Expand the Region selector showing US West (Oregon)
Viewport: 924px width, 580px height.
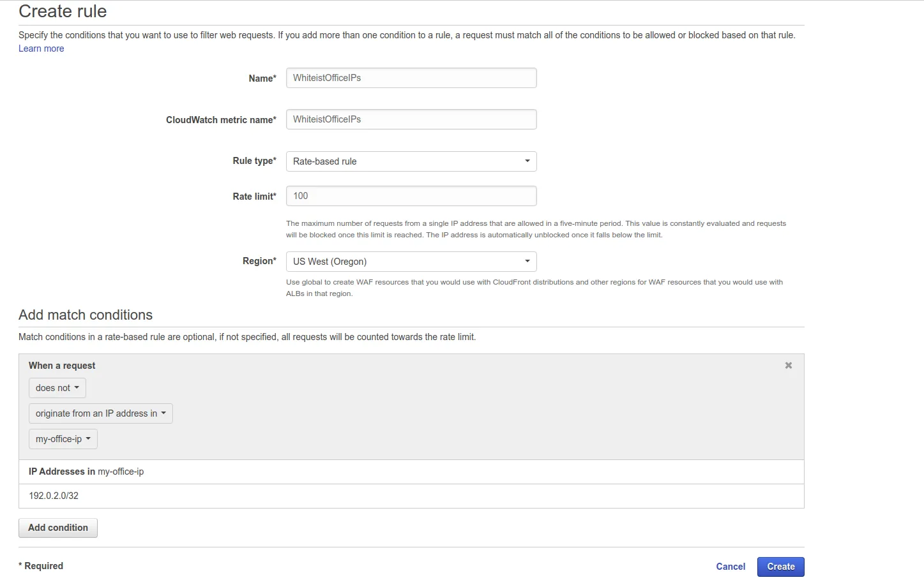pos(411,262)
